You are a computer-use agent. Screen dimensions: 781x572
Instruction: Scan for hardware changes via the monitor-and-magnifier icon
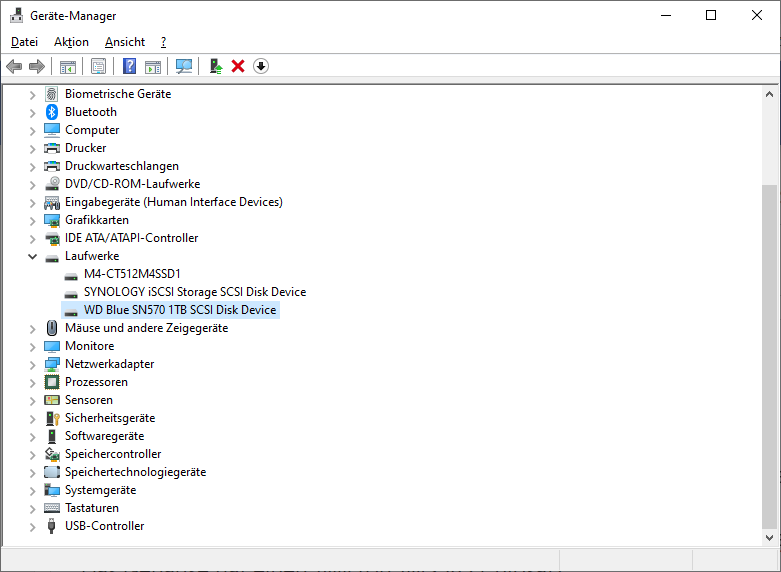click(x=184, y=66)
